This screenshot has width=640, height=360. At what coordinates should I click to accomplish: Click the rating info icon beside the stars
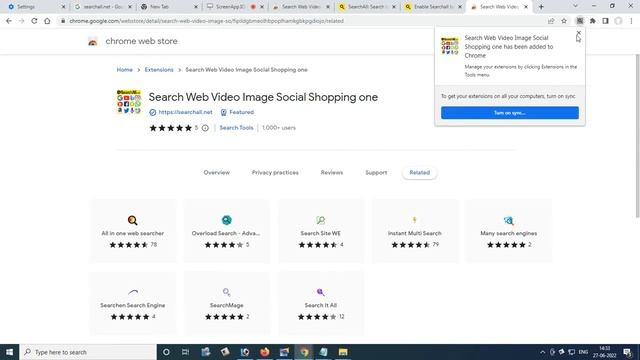coord(205,128)
